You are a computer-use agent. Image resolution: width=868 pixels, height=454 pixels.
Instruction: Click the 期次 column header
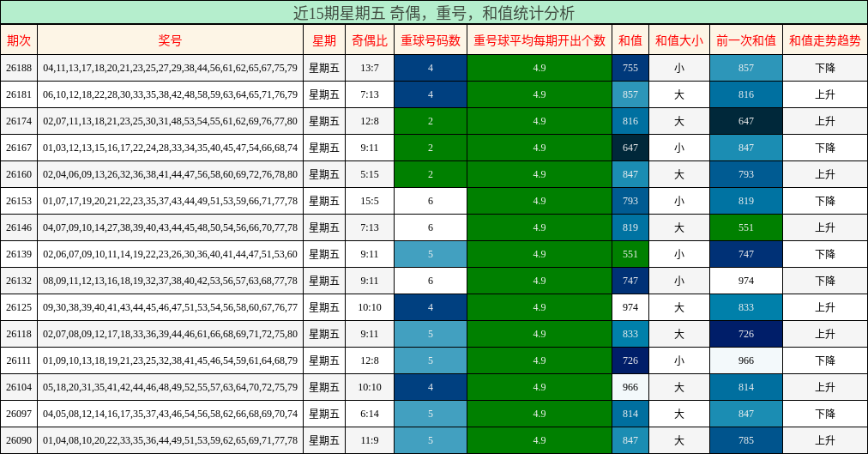pyautogui.click(x=19, y=40)
